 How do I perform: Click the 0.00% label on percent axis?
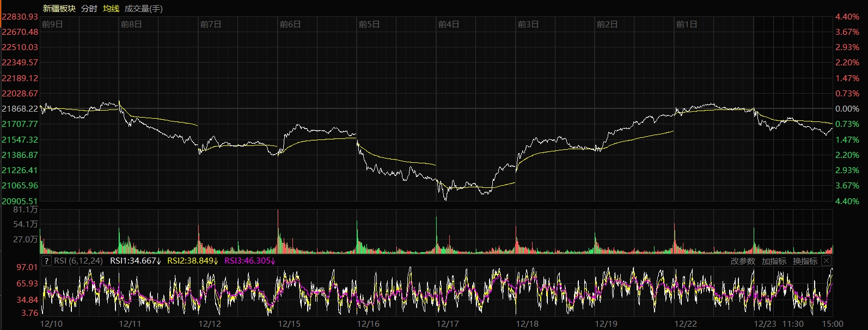coord(847,109)
